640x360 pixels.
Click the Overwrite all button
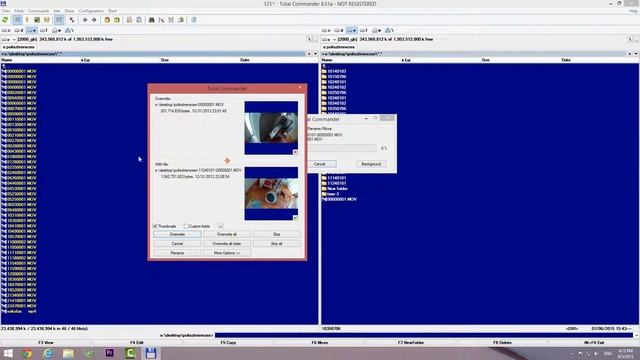pos(227,234)
